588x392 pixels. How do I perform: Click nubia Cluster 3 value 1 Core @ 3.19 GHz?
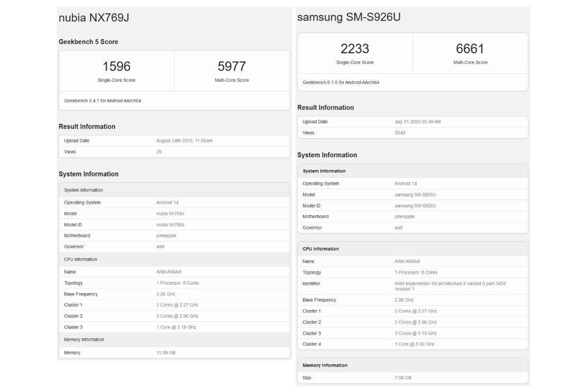pos(176,327)
